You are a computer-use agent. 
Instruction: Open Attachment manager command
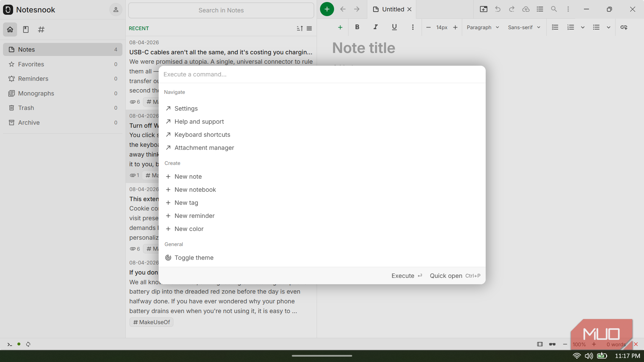pos(322,148)
